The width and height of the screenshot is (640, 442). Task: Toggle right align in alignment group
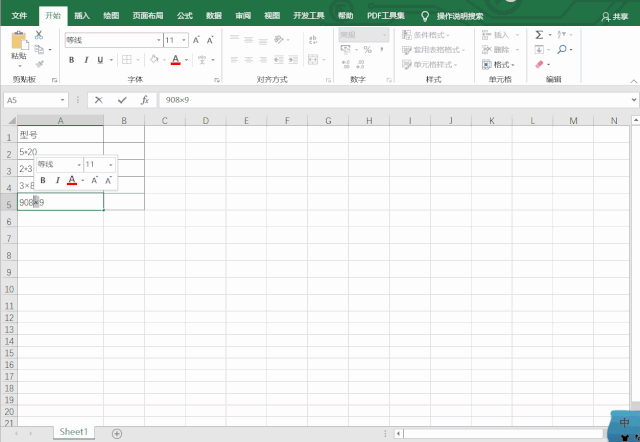(263, 60)
